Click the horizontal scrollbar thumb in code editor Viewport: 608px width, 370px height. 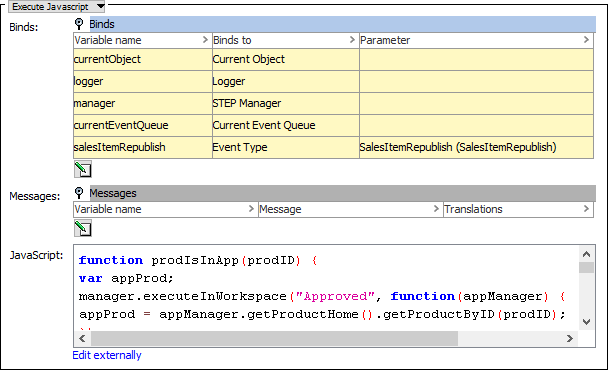[275, 339]
